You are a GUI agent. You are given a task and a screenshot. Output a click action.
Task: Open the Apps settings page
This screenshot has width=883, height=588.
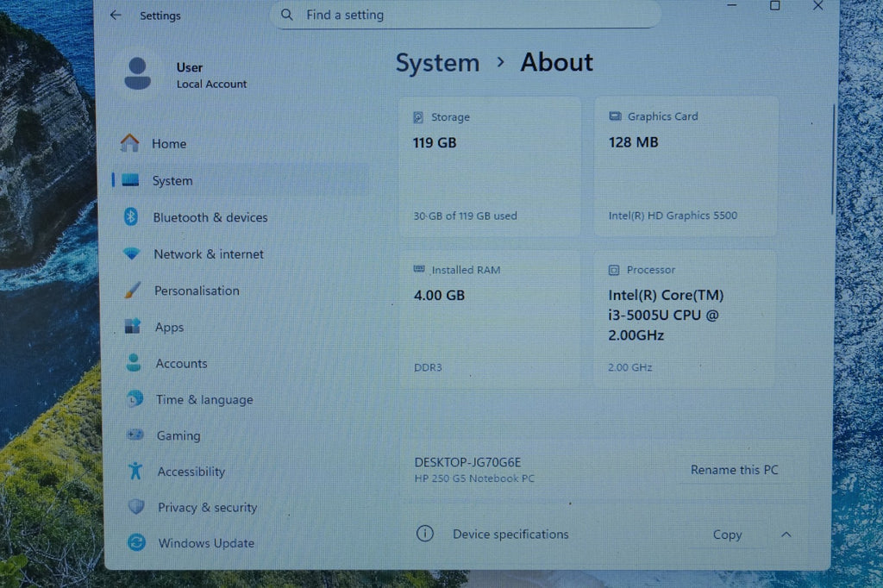pyautogui.click(x=169, y=328)
